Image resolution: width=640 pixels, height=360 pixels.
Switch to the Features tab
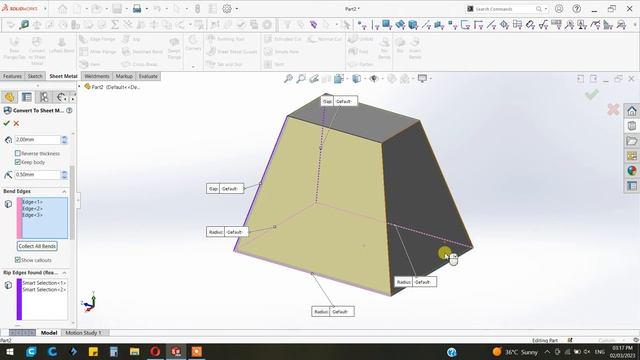[x=12, y=76]
